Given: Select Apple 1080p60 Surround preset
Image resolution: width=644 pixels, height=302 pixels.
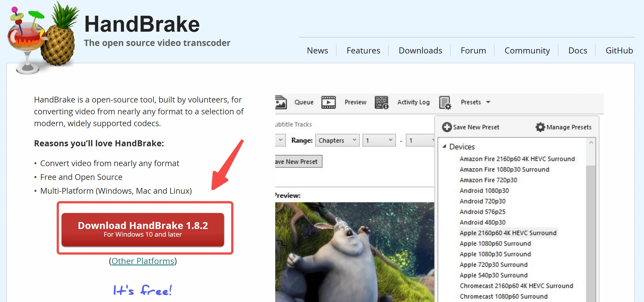Looking at the screenshot, I should [495, 244].
